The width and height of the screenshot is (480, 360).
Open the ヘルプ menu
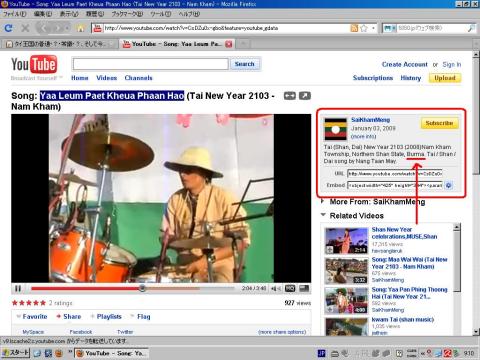tap(189, 14)
